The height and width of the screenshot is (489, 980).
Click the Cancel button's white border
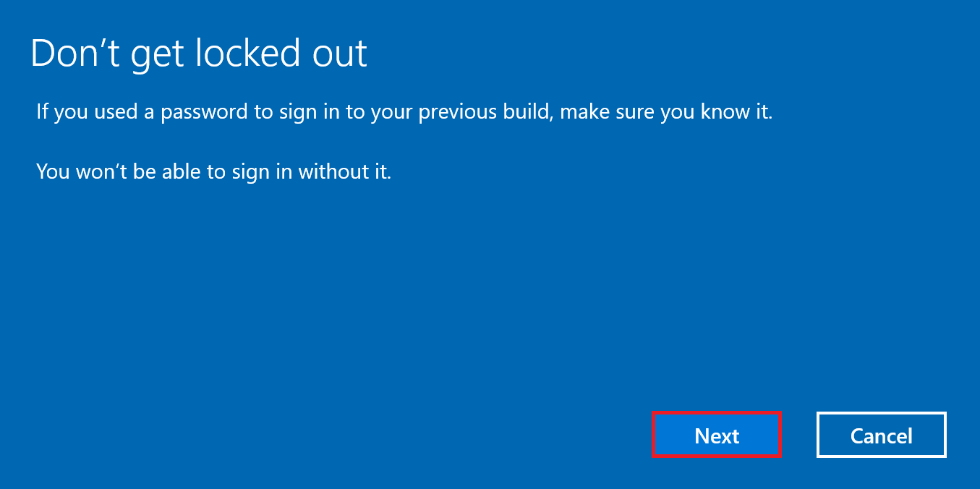(881, 414)
